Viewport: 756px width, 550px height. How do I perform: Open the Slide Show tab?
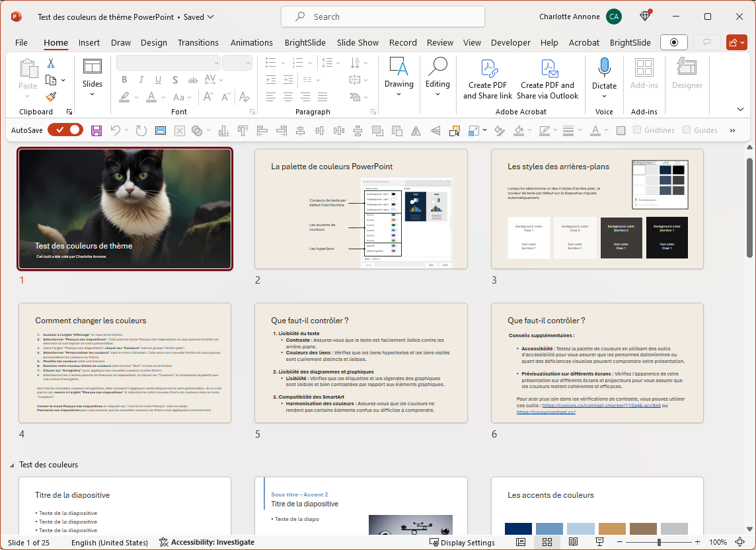tap(358, 42)
